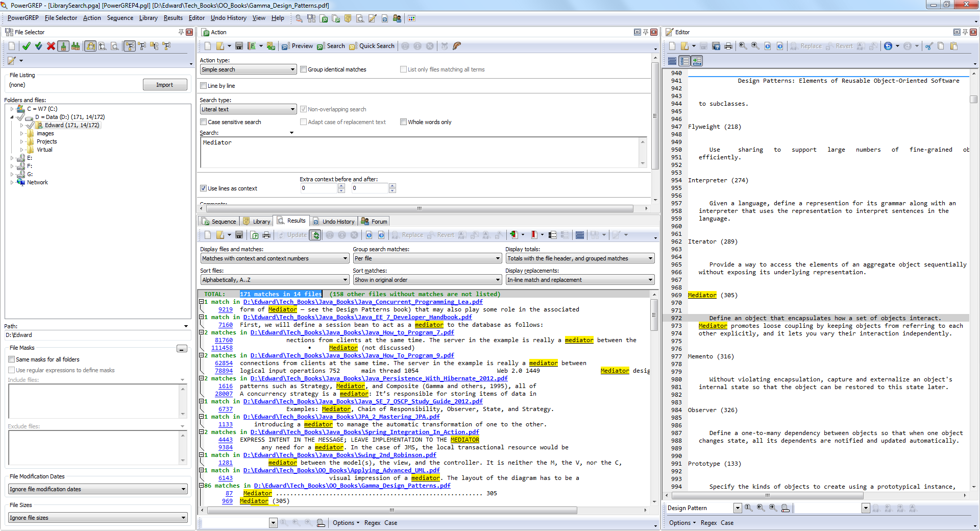980x531 pixels.
Task: Open Sort files Alphabetically dropdown
Action: tap(275, 280)
